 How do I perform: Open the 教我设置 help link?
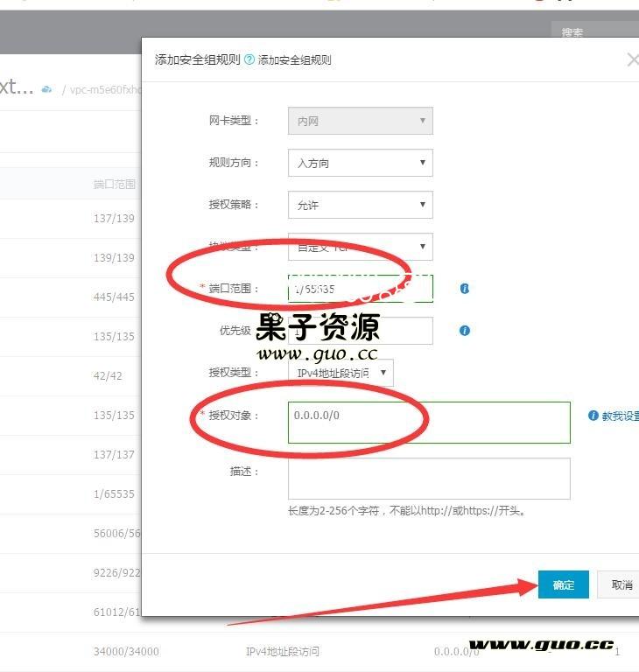[621, 416]
